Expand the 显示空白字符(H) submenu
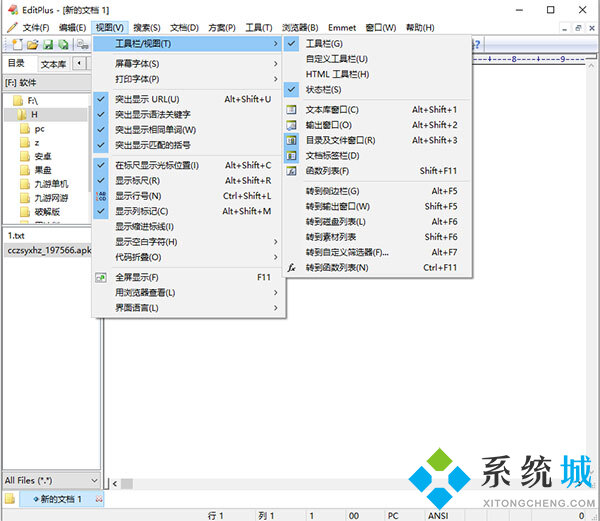Image resolution: width=600 pixels, height=521 pixels. click(x=189, y=242)
